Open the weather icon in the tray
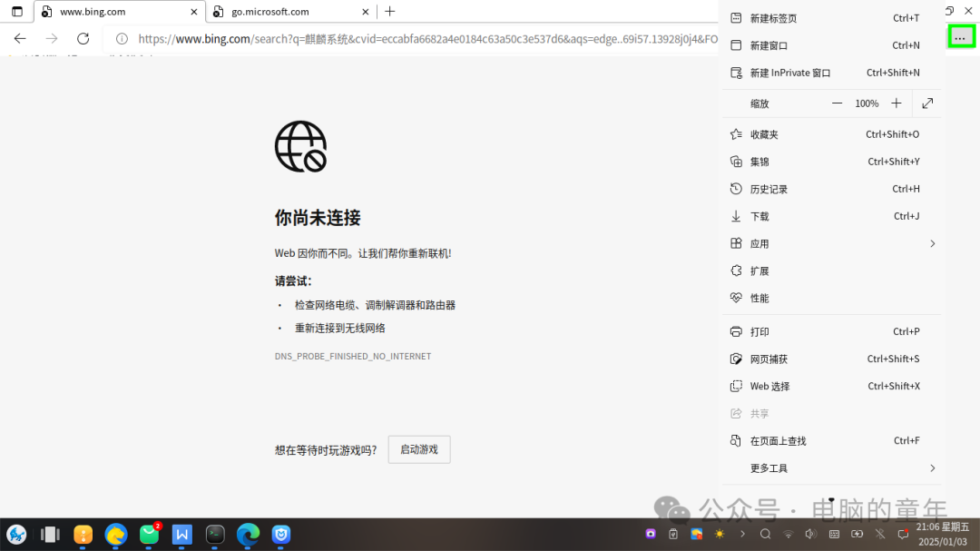This screenshot has height=551, width=980. tap(719, 534)
